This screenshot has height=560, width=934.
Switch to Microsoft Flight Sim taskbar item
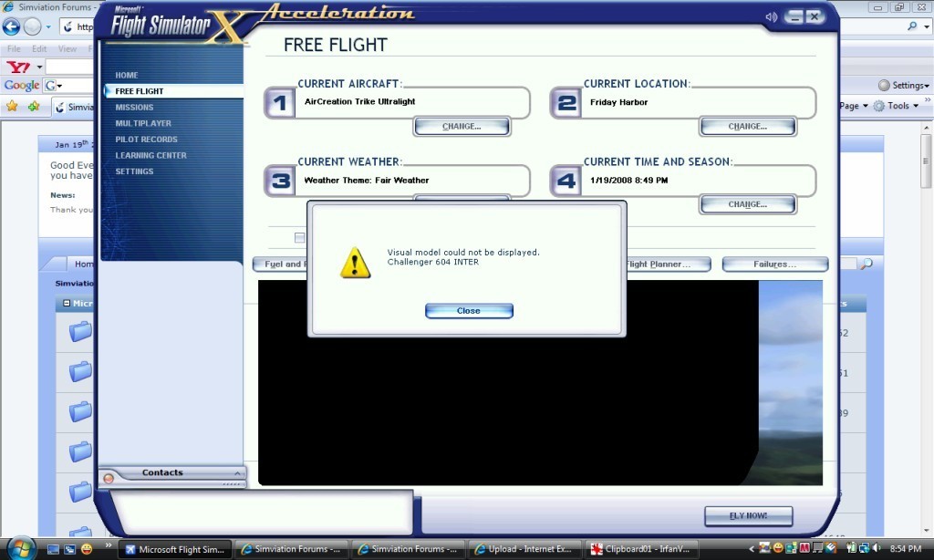(175, 549)
